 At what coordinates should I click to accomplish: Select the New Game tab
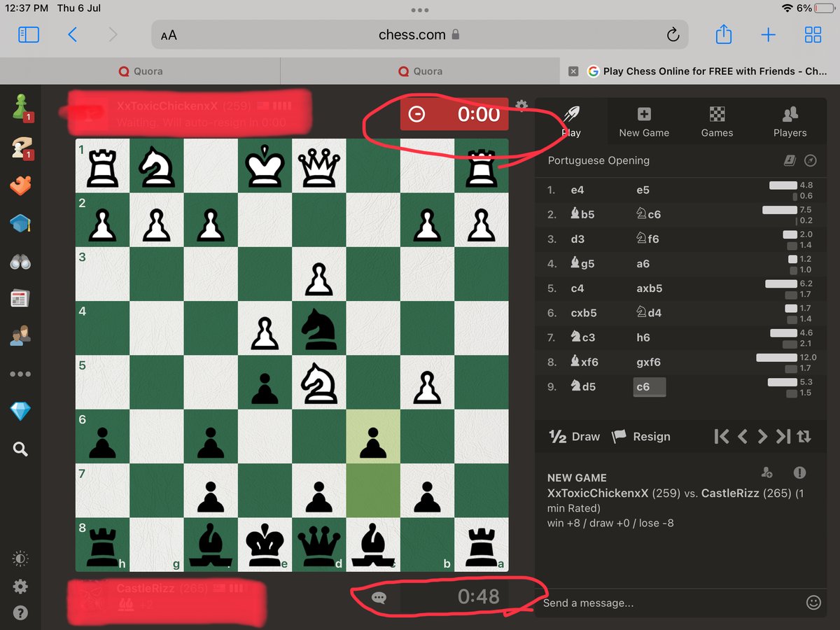click(644, 122)
